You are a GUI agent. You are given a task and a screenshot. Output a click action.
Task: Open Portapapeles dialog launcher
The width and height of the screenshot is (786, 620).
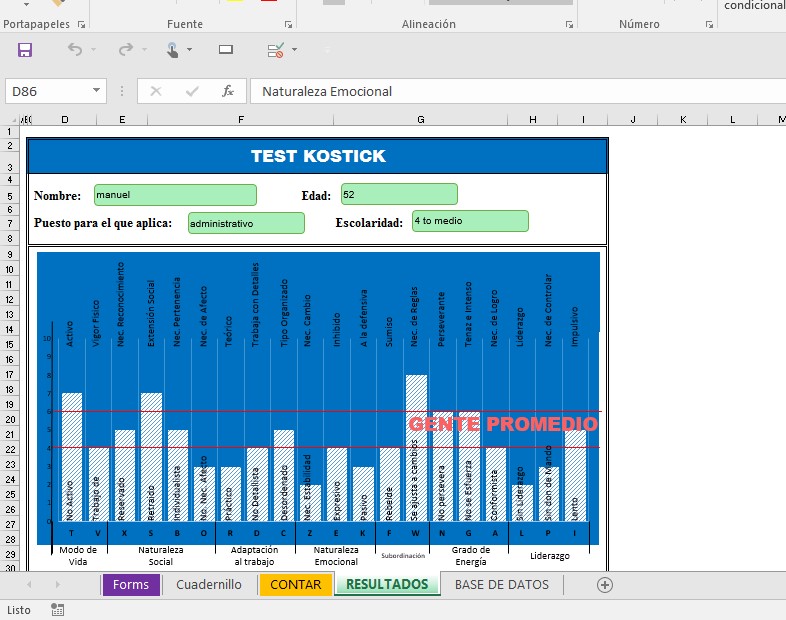click(x=81, y=24)
